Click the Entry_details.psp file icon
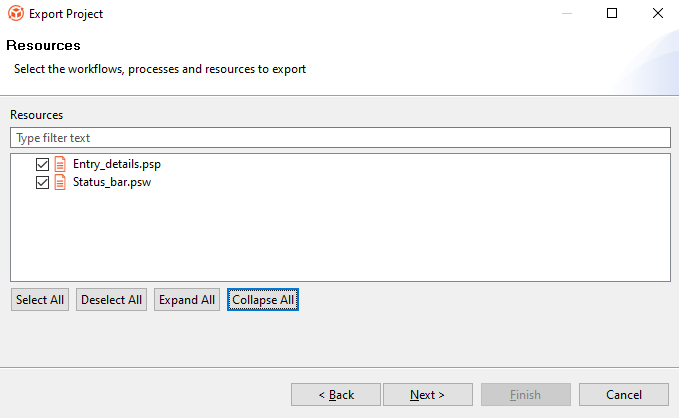The height and width of the screenshot is (418, 679). 60,164
